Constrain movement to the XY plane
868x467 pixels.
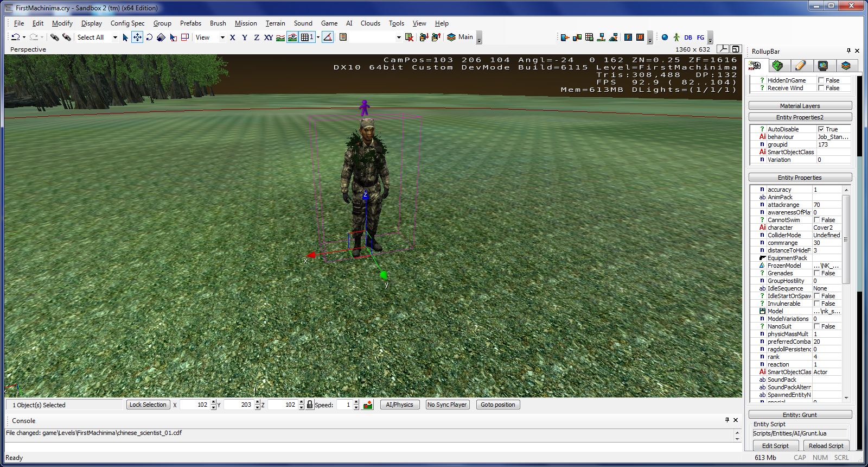[269, 37]
